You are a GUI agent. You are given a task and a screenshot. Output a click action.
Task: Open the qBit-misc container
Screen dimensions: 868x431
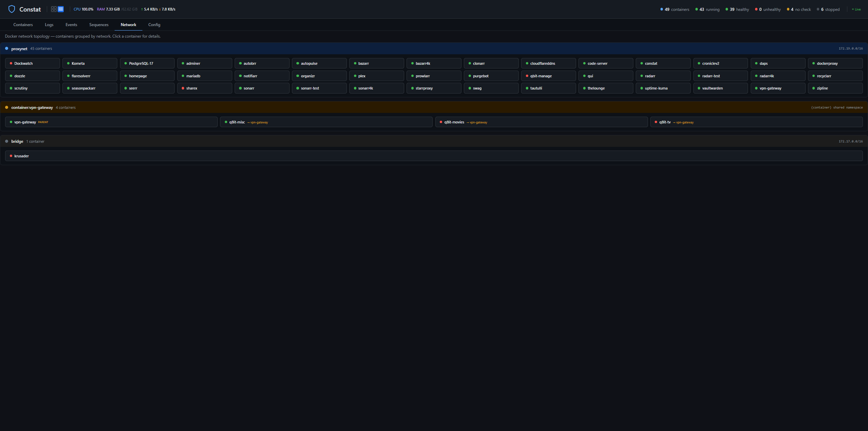(326, 122)
